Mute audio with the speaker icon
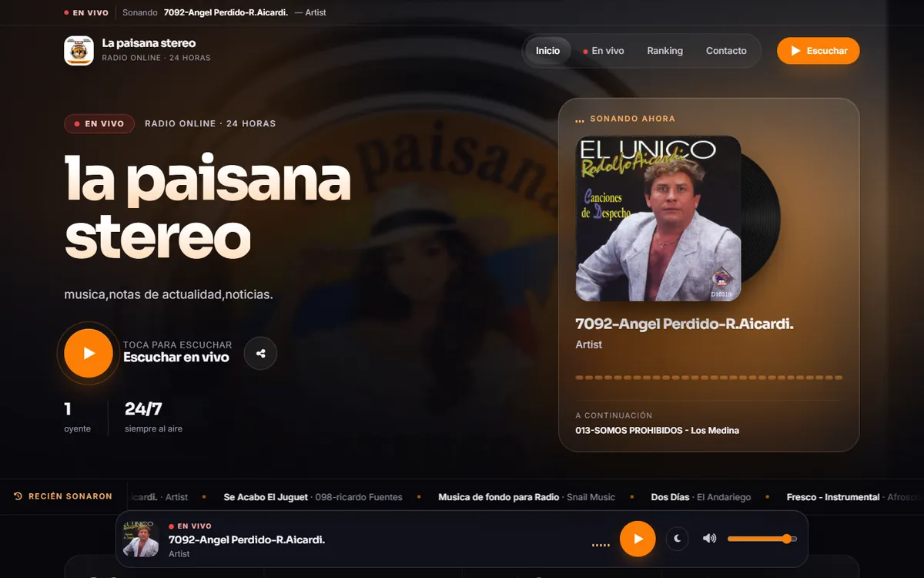This screenshot has height=578, width=924. pyautogui.click(x=709, y=539)
